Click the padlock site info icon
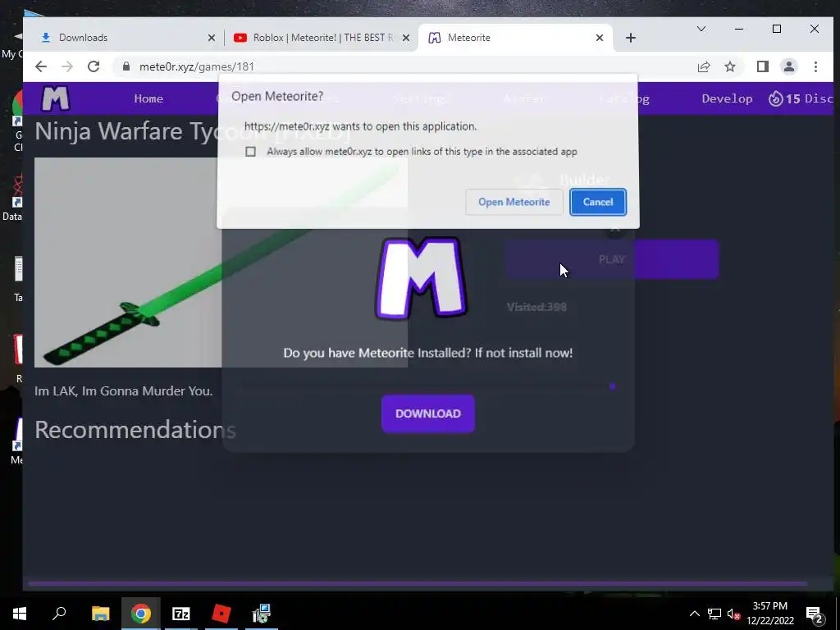The width and height of the screenshot is (840, 630). pyautogui.click(x=126, y=66)
